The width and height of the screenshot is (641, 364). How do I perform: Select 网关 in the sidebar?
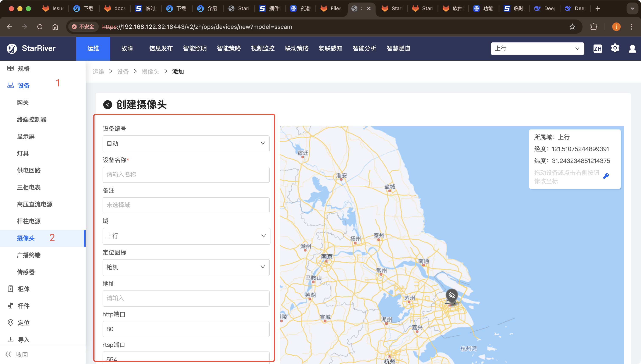click(23, 103)
